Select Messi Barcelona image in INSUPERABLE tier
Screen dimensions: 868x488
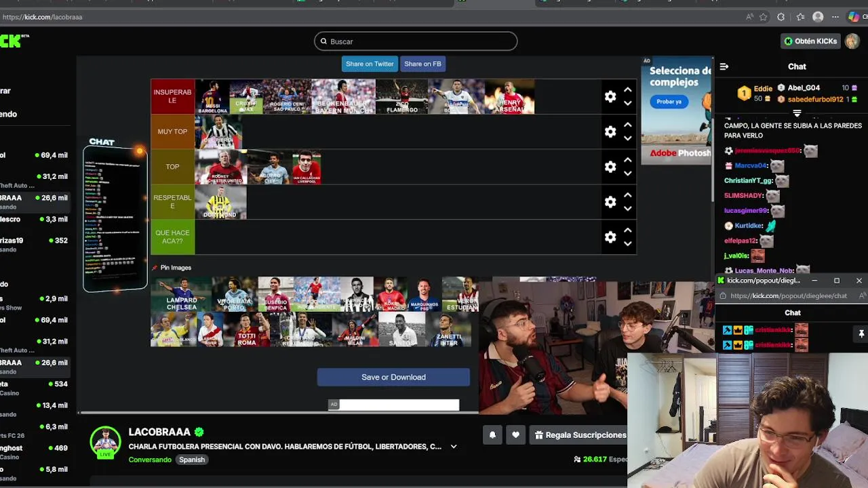(x=212, y=97)
